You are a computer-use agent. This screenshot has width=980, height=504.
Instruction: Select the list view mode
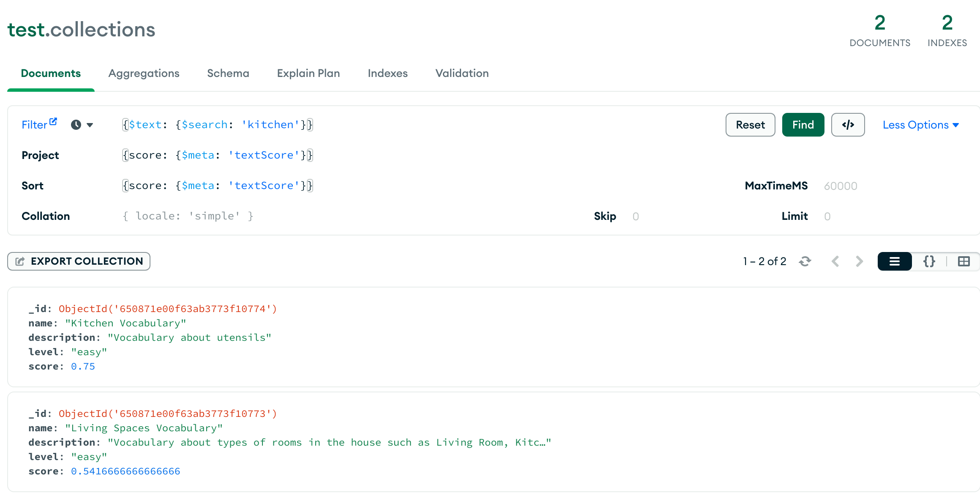[895, 261]
